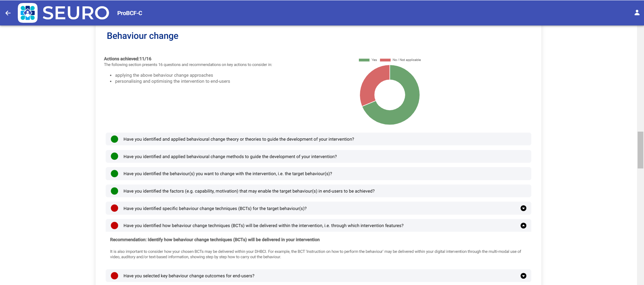Click the ProBCF-C header title

pos(129,13)
